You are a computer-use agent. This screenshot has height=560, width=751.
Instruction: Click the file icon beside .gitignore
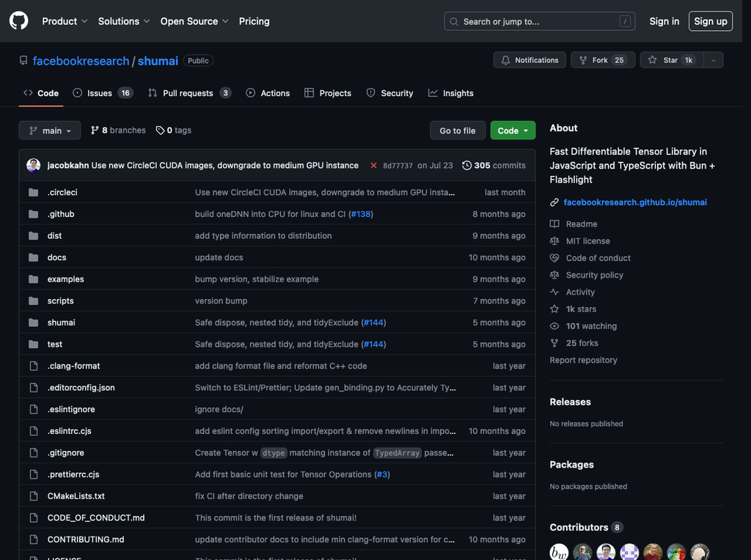[x=34, y=453]
